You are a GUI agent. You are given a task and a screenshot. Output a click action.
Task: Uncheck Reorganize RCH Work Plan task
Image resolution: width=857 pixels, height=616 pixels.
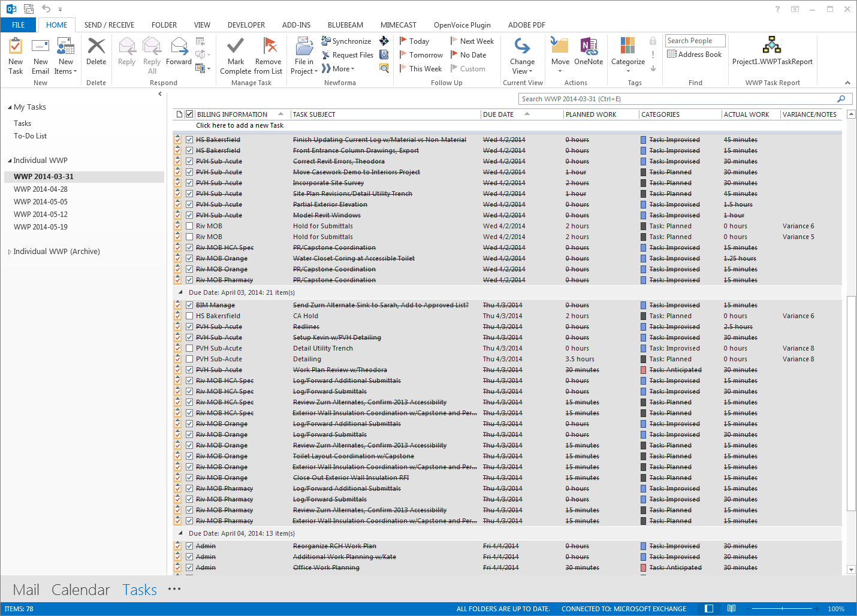(189, 546)
